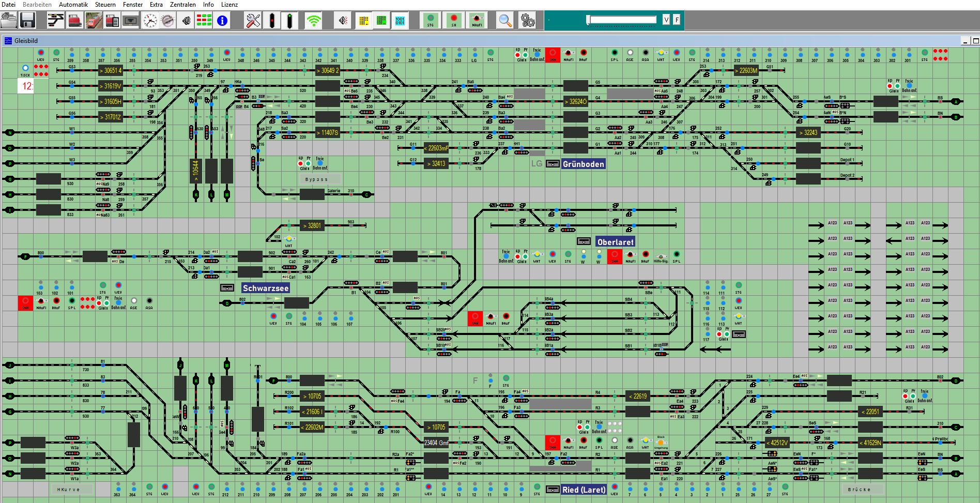
Task: Click the sound horn toolbar icon
Action: (186, 21)
